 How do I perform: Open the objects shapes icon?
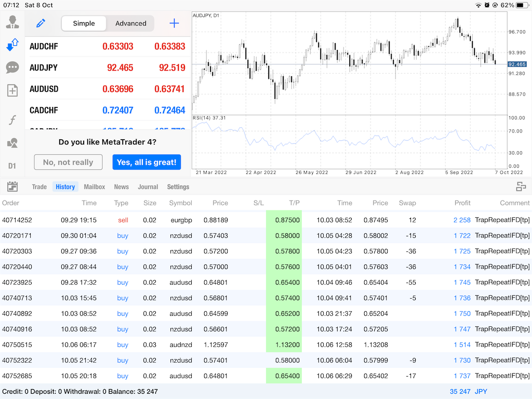pyautogui.click(x=12, y=143)
